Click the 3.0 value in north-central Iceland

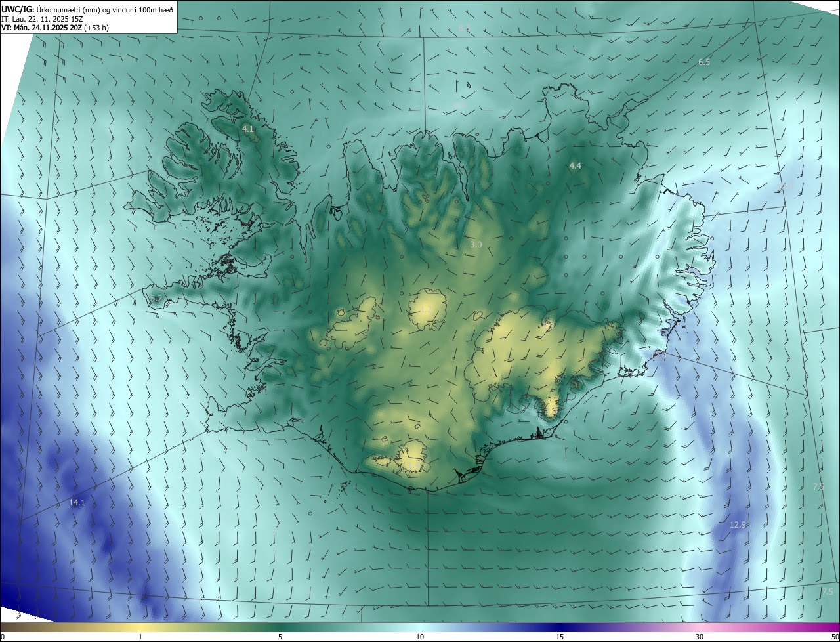[476, 245]
